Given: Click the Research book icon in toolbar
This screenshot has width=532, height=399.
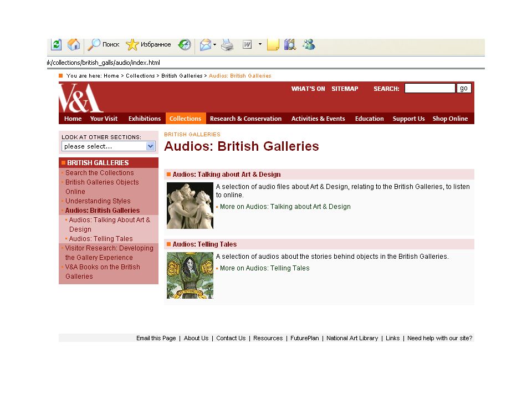Looking at the screenshot, I should tap(290, 44).
